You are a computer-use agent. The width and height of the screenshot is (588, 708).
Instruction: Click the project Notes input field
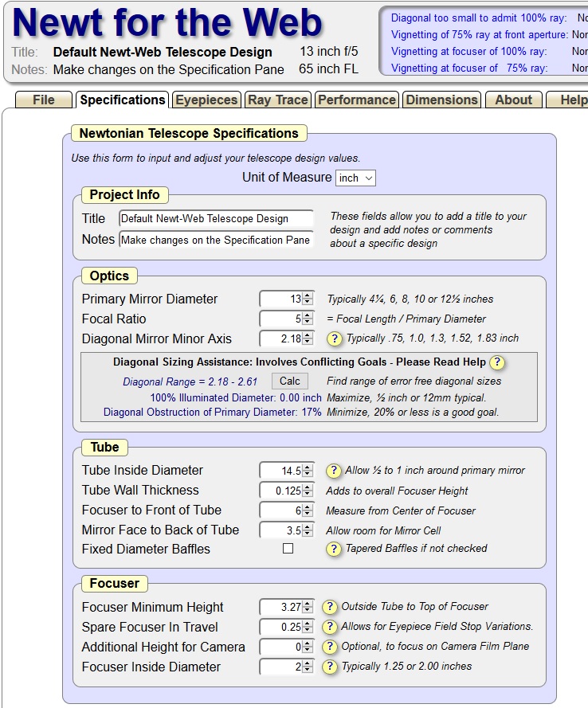(x=216, y=240)
